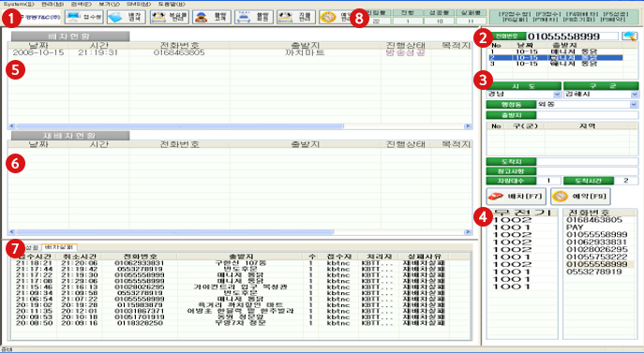Click the 출발지 input field

click(x=588, y=115)
